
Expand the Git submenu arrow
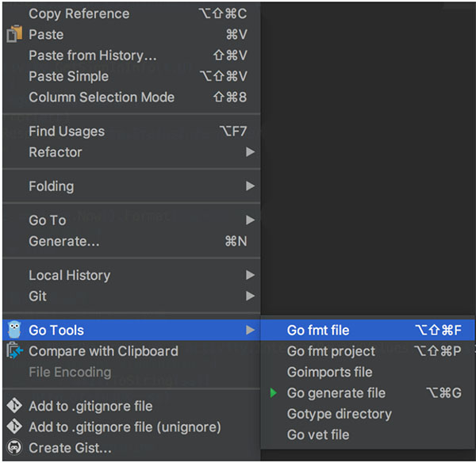pyautogui.click(x=250, y=297)
